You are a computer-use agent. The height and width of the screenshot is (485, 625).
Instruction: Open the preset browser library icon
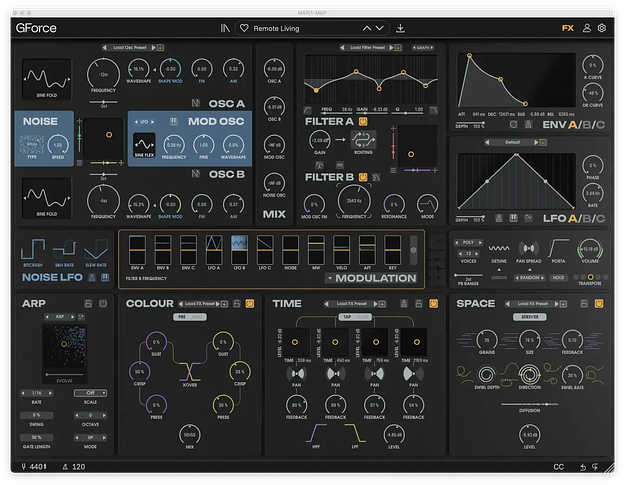pos(225,28)
